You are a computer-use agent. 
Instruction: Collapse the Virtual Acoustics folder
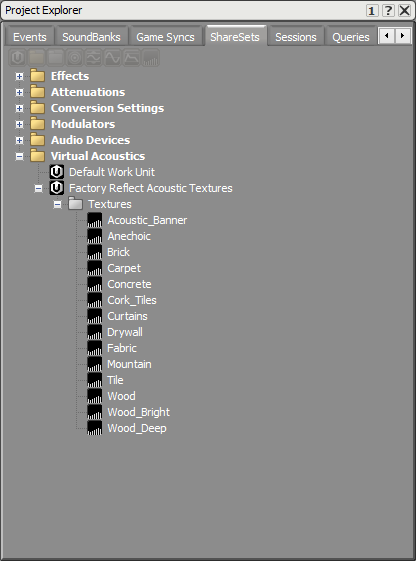19,156
